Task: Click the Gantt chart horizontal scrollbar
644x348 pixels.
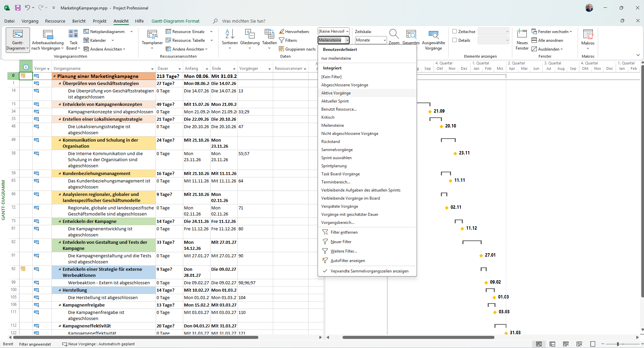Action: pyautogui.click(x=418, y=337)
